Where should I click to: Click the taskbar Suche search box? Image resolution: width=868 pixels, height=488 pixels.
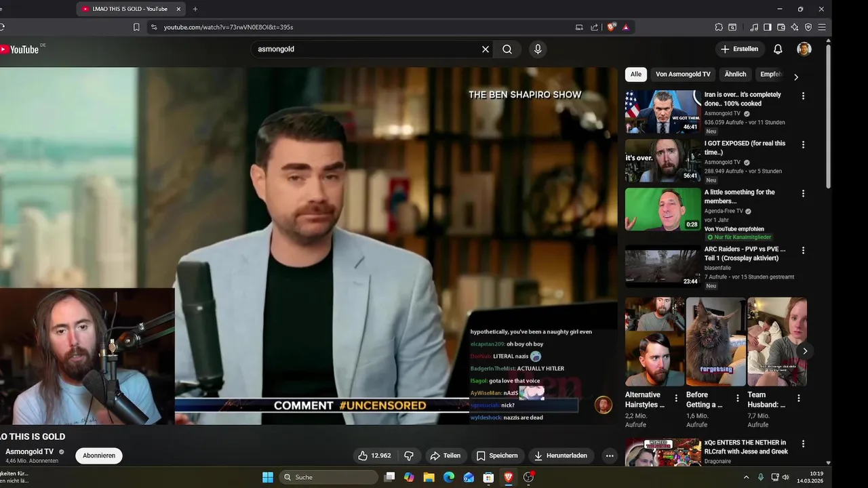point(329,477)
